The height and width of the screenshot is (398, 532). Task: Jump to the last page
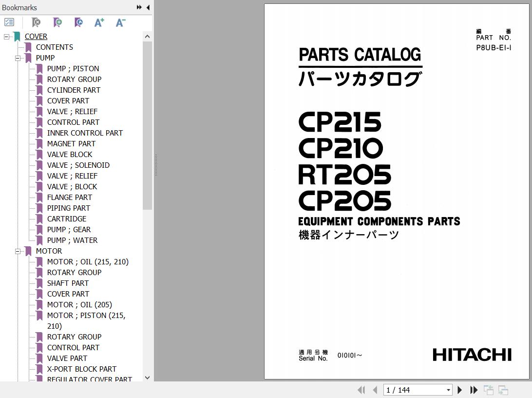pyautogui.click(x=474, y=390)
